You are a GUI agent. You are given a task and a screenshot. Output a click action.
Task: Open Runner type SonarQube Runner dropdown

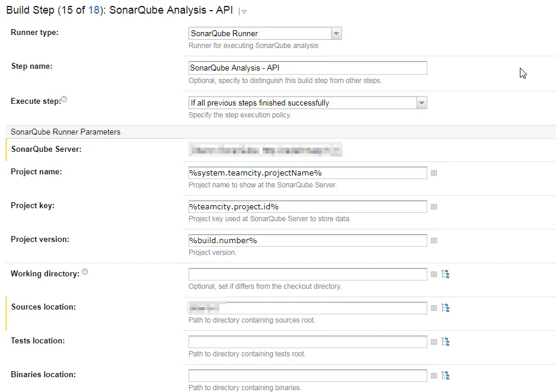pos(265,33)
